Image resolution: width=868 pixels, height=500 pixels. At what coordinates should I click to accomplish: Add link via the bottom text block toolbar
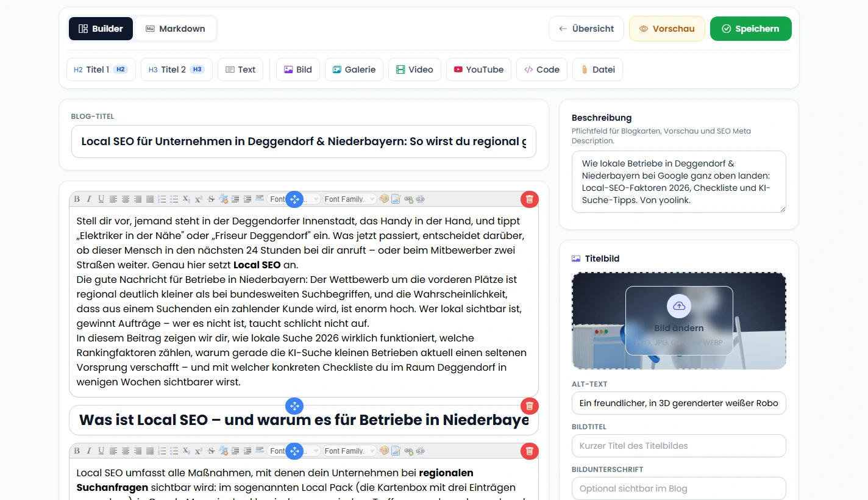tap(408, 451)
